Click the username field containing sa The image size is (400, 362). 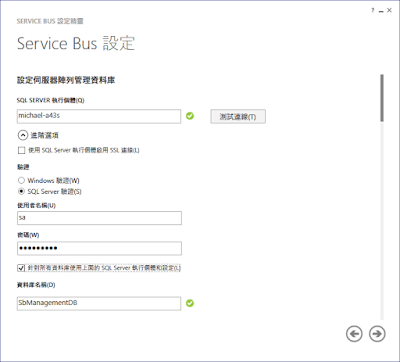tap(99, 218)
